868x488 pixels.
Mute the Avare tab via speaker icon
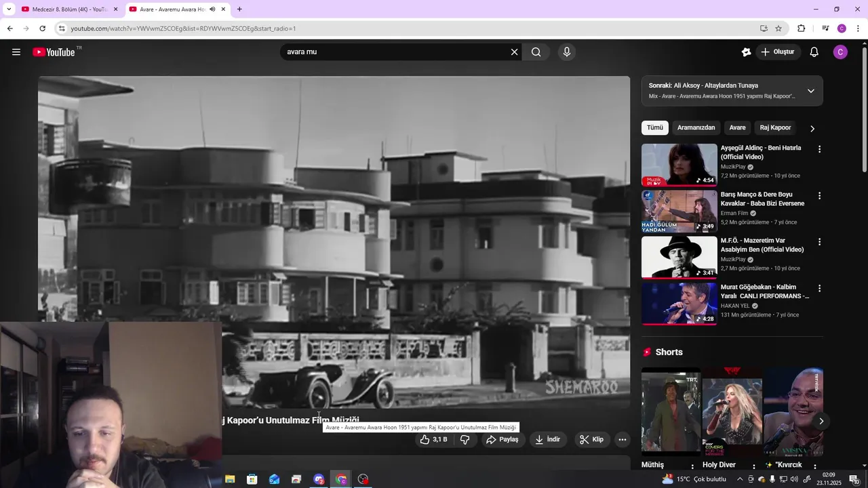click(x=212, y=9)
